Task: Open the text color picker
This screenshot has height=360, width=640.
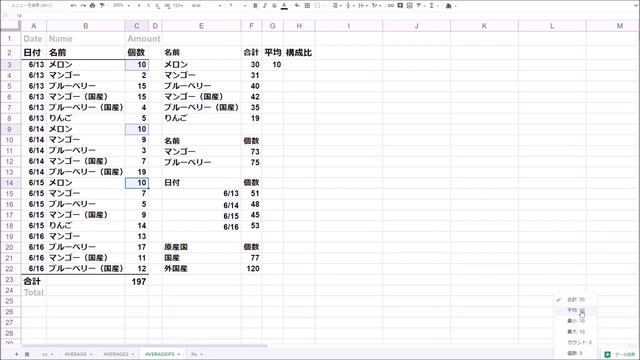Action: pos(284,6)
